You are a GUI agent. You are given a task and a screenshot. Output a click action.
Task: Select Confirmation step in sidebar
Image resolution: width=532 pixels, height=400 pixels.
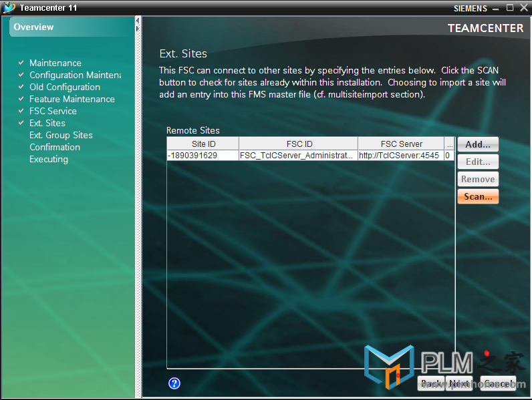[x=55, y=147]
